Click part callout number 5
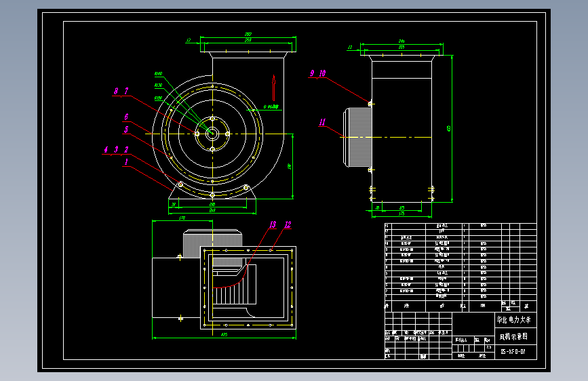This screenshot has width=588, height=381. pos(126,129)
